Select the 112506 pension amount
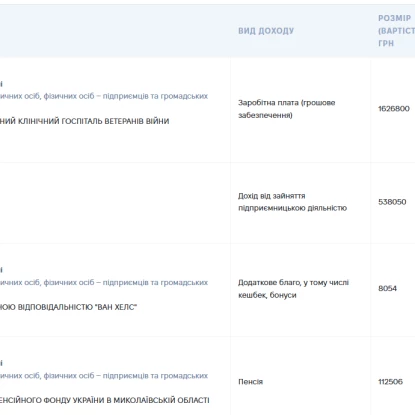 (390, 382)
